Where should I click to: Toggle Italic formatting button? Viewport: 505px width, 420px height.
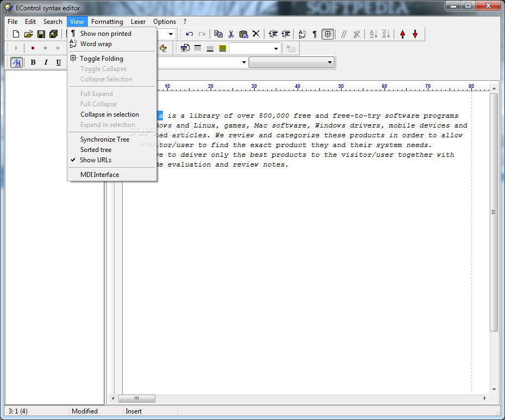click(46, 62)
